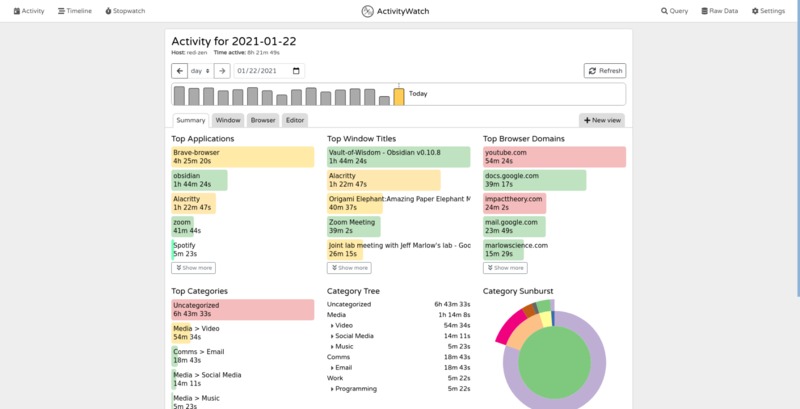This screenshot has width=800, height=409.
Task: Switch to the Summary tab
Action: click(x=190, y=120)
